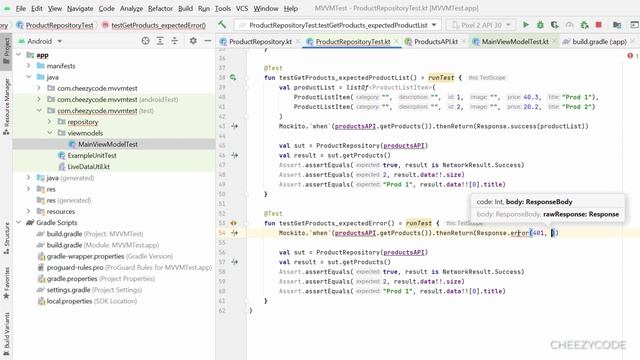Open Build Variants sidebar tab
Viewport: 640px width, 360px height.
coord(6,333)
